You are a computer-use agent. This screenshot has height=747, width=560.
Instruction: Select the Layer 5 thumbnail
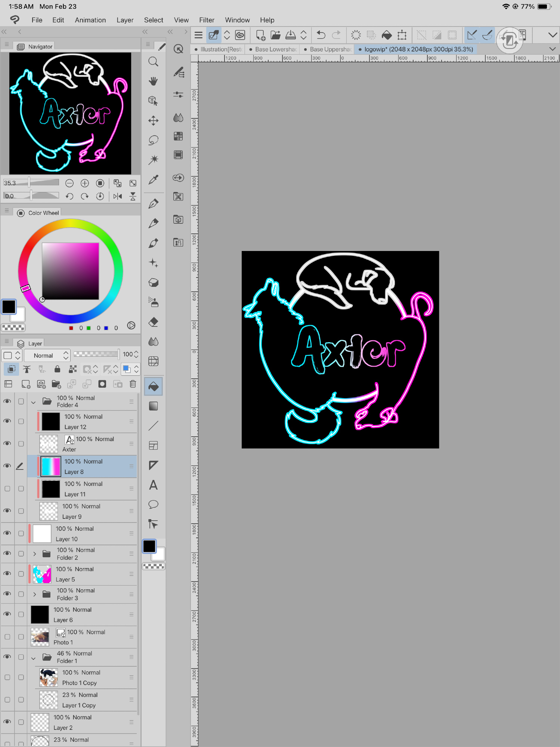(x=42, y=574)
